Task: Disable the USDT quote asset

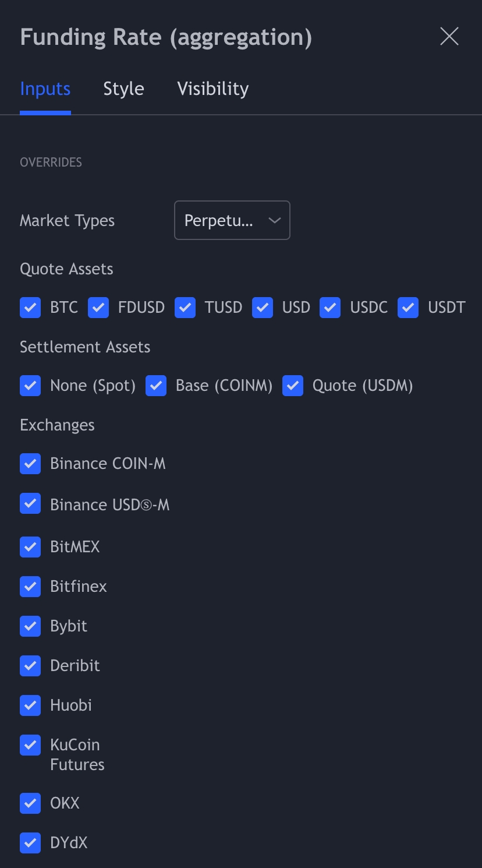Action: 408,308
